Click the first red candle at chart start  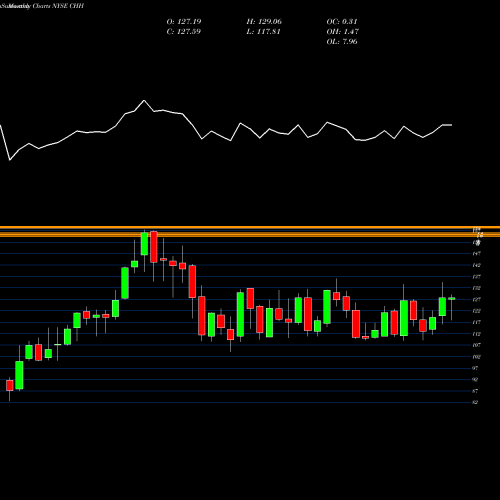(10, 385)
